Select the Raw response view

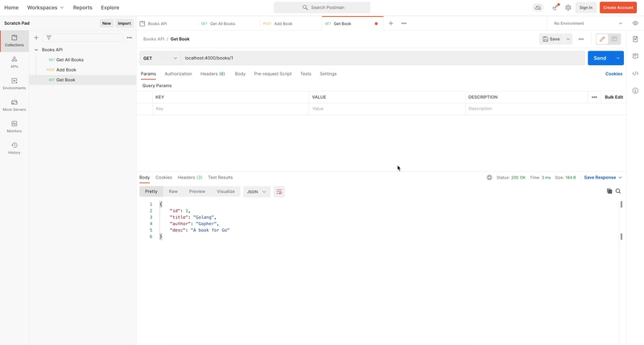click(x=173, y=191)
